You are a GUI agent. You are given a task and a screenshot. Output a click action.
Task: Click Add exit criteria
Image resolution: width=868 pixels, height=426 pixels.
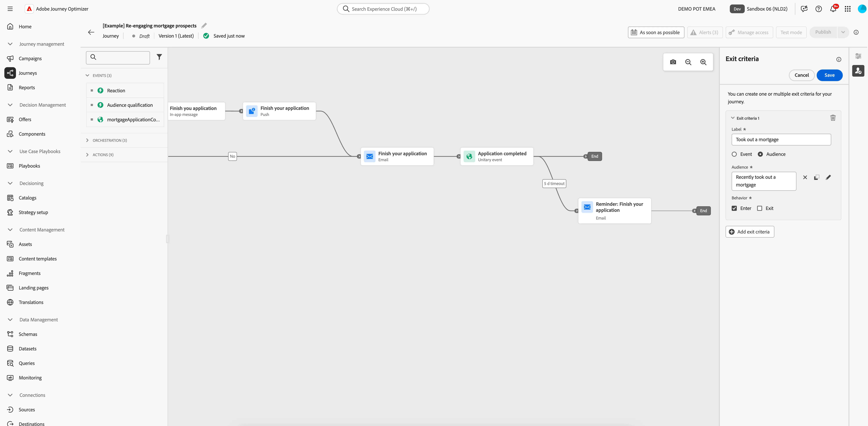point(749,232)
